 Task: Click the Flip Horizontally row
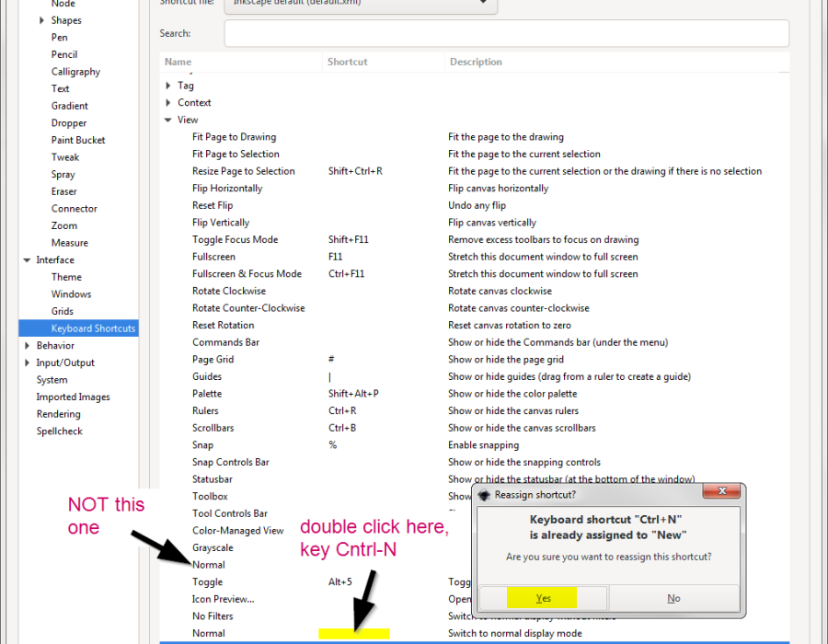[x=474, y=189]
